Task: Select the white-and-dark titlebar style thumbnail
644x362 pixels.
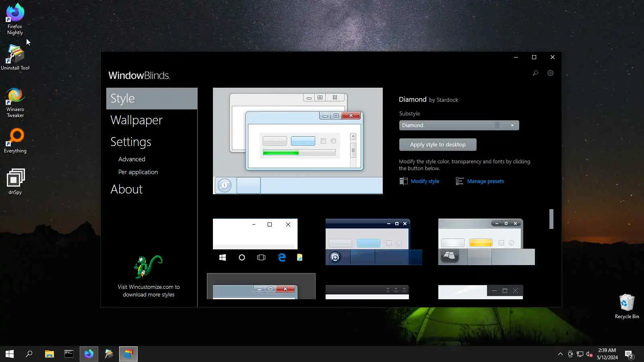Action: click(x=481, y=292)
